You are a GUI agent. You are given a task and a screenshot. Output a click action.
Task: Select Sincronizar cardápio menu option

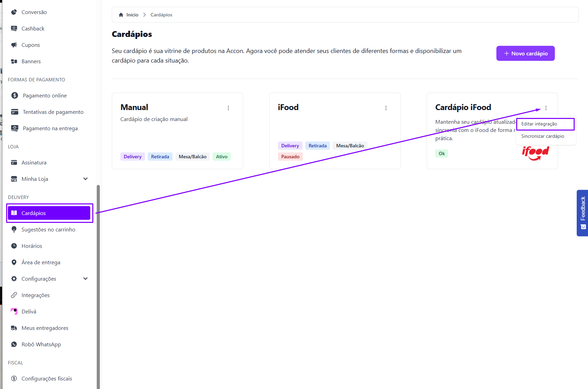(543, 136)
